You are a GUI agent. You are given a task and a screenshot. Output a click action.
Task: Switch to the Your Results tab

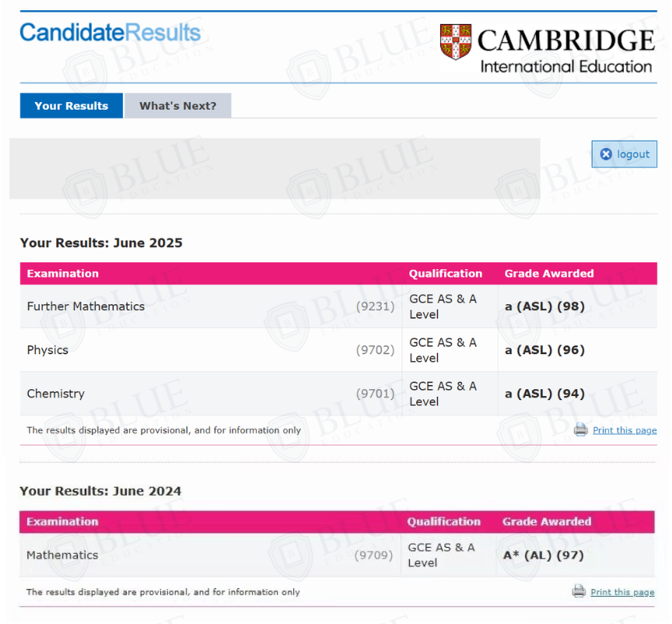pyautogui.click(x=71, y=106)
